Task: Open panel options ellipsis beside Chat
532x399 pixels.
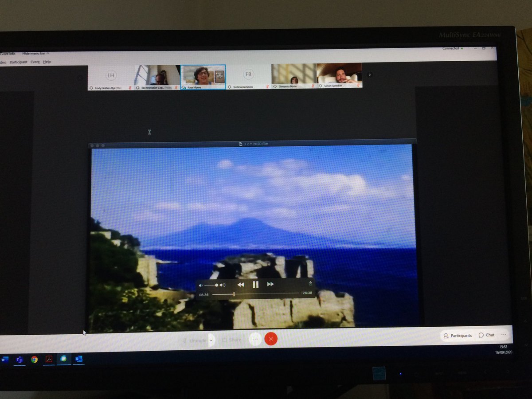Action: pos(504,335)
